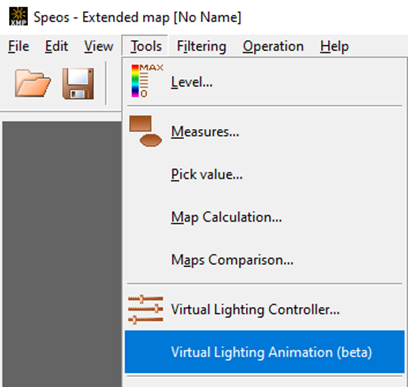The height and width of the screenshot is (387, 408).
Task: Collapse the open Tools menu
Action: (x=146, y=46)
